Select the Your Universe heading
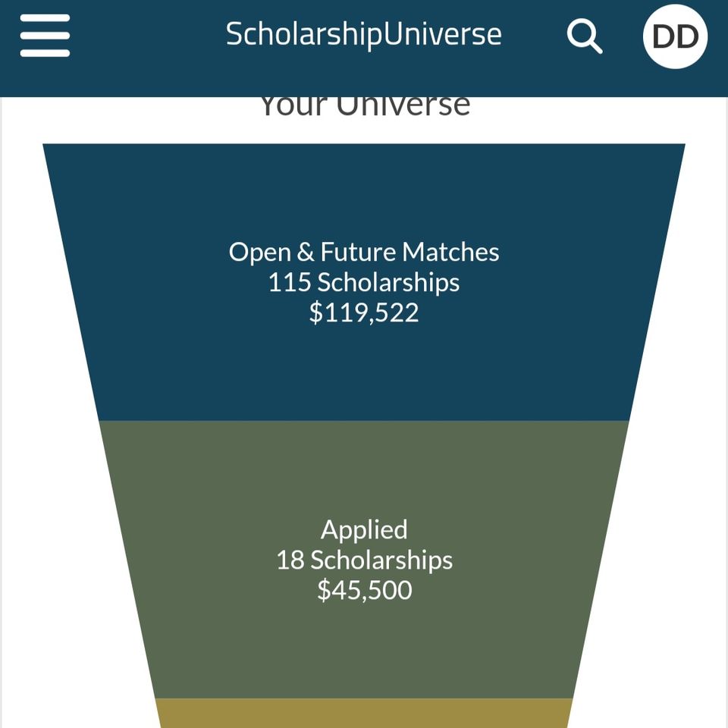The width and height of the screenshot is (728, 728). 365,106
